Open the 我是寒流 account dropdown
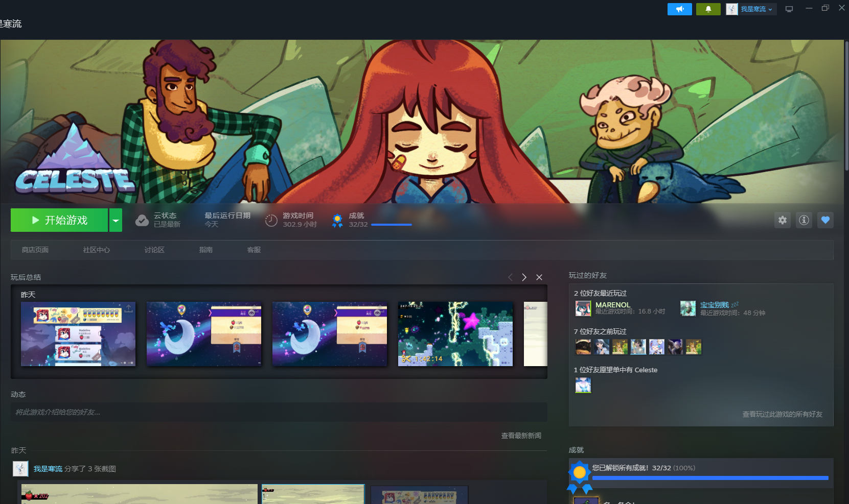The height and width of the screenshot is (504, 849). (751, 9)
